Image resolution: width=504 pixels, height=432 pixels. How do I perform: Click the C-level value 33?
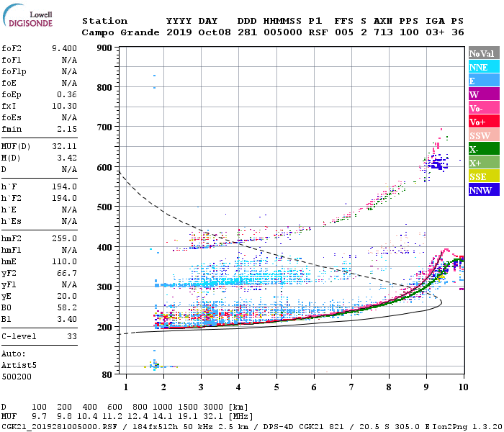tap(72, 336)
